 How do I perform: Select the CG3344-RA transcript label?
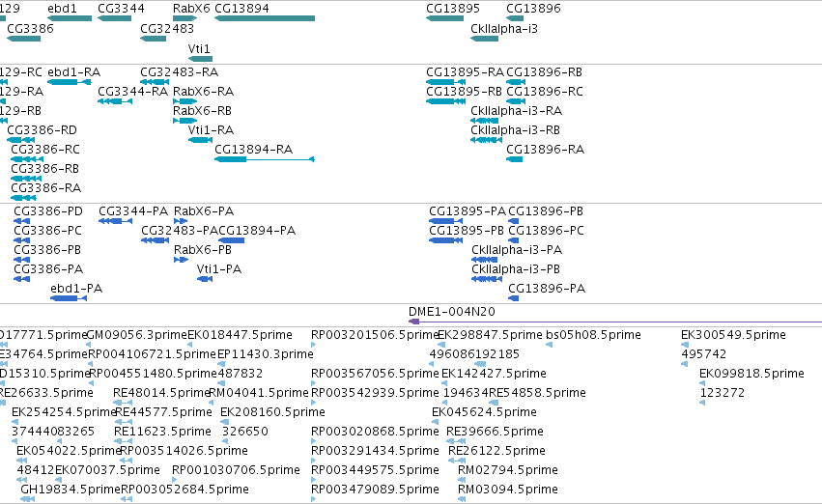coord(133,91)
